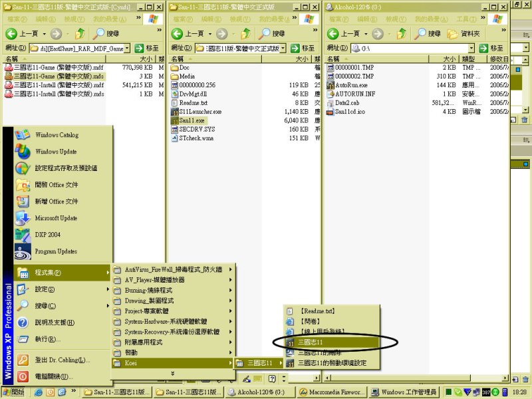This screenshot has width=532, height=399.
Task: Open address dropdown in middle window
Action: click(x=283, y=49)
